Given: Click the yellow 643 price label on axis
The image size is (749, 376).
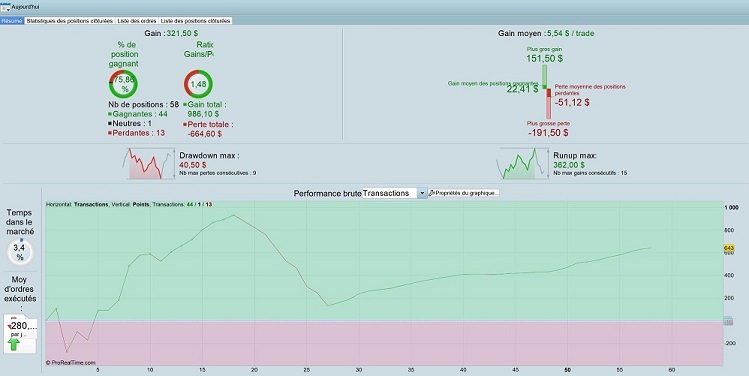Looking at the screenshot, I should (x=729, y=248).
